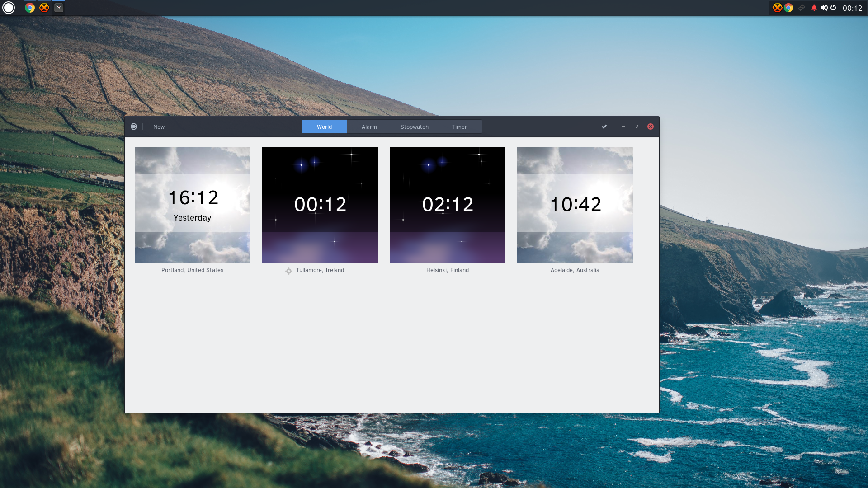This screenshot has height=488, width=868.
Task: Maximize the Clocks window
Action: point(637,127)
